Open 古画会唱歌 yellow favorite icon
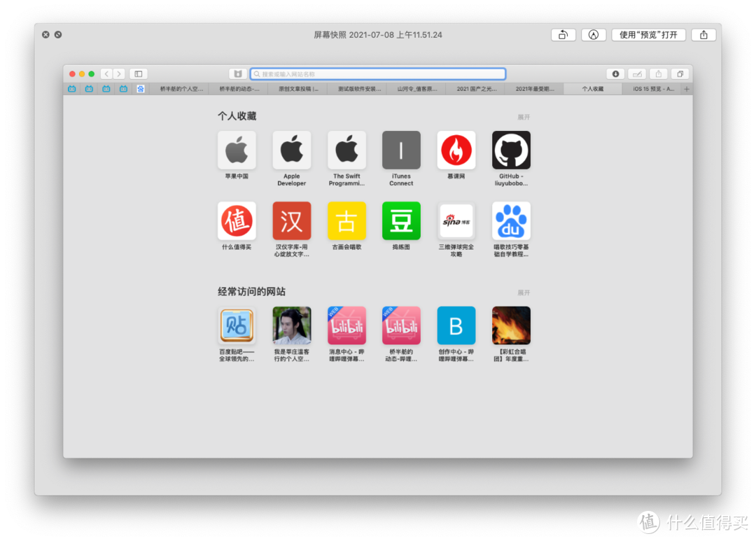 (x=346, y=221)
